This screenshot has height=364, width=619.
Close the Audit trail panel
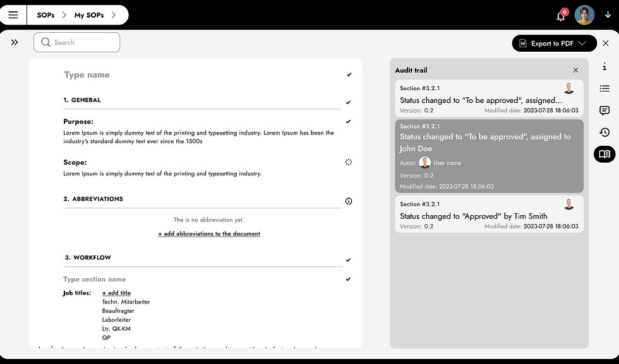[x=575, y=70]
